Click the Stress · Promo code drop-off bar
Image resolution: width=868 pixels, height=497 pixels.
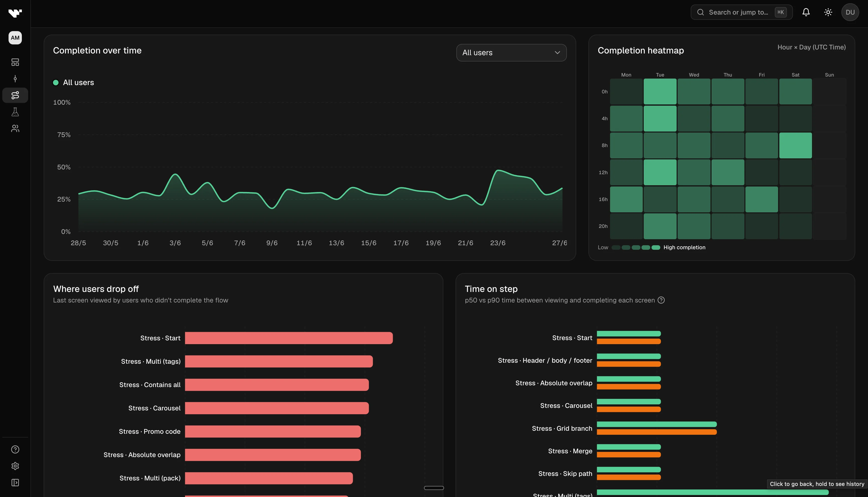[x=273, y=431]
